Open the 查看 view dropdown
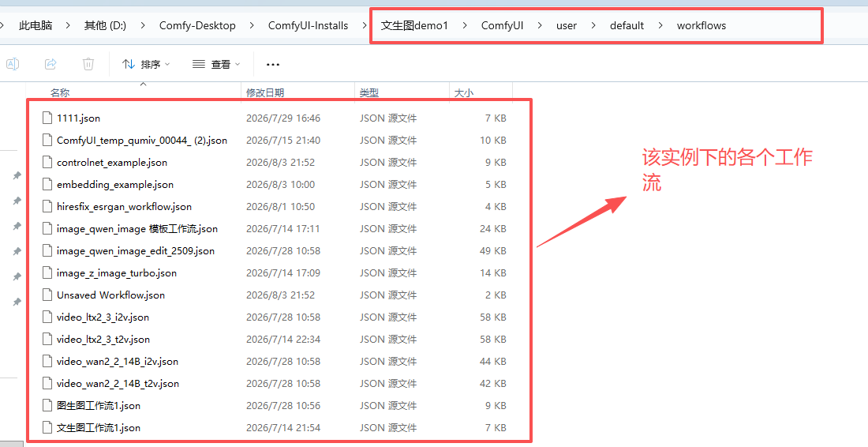 pos(216,65)
